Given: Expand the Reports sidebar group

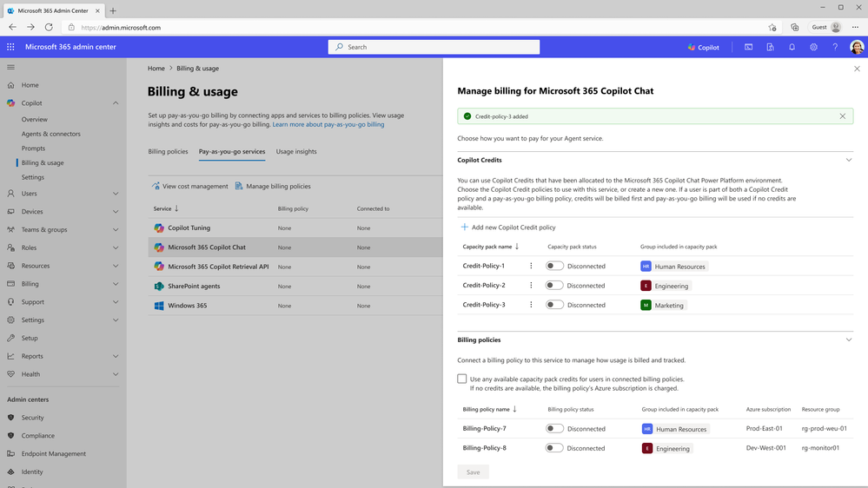Looking at the screenshot, I should click(116, 356).
